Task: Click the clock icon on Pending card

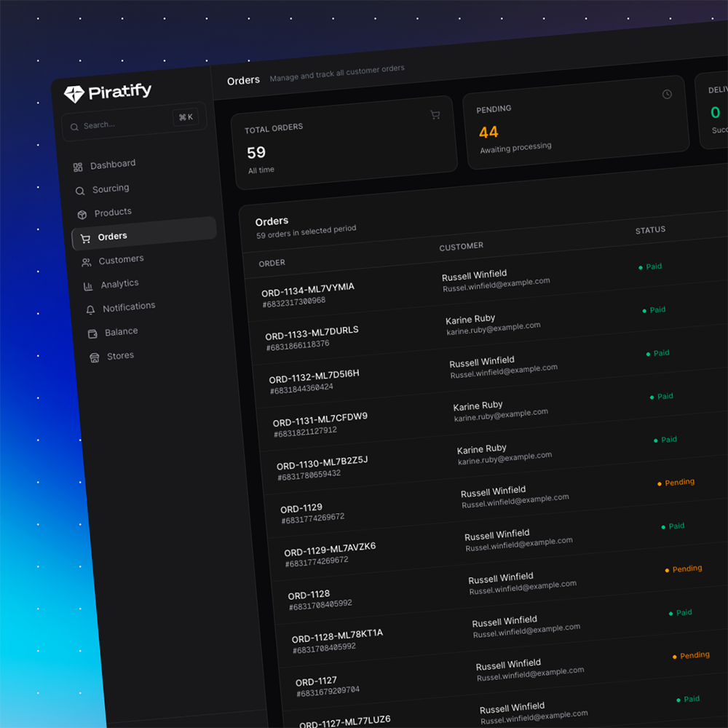Action: pyautogui.click(x=667, y=94)
